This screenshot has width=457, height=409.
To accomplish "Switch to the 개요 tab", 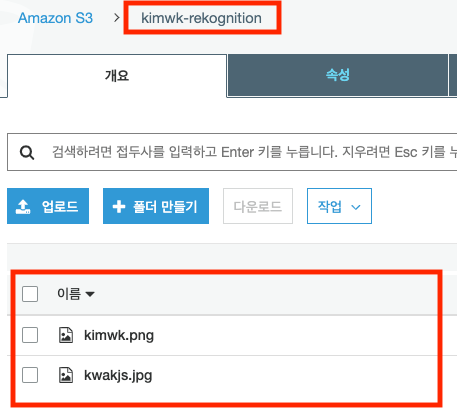I will [117, 76].
